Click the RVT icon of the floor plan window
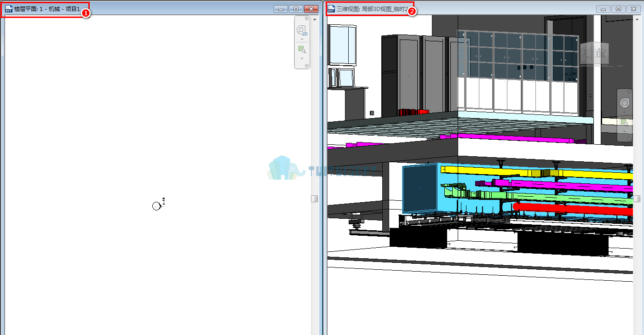The height and width of the screenshot is (335, 644). point(9,9)
